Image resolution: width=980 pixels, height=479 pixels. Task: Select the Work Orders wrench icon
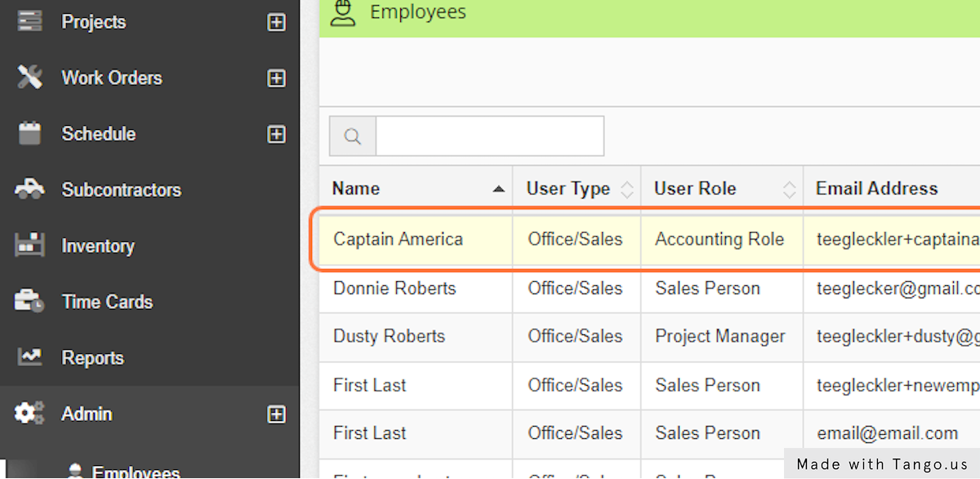point(29,77)
